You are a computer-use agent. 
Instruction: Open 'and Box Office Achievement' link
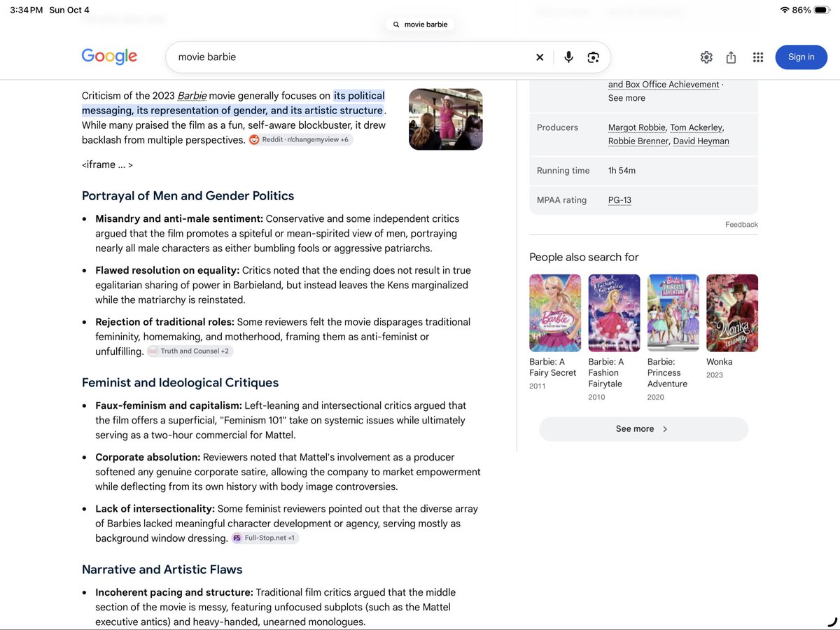(664, 85)
